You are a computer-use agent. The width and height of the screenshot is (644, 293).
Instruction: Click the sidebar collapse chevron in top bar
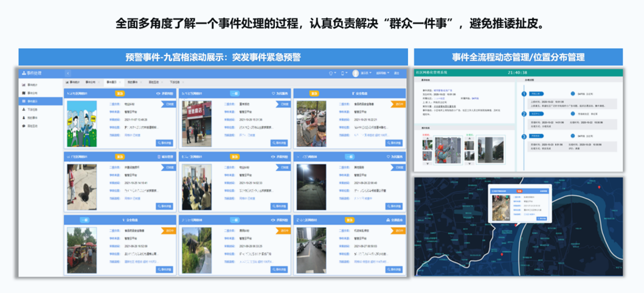(x=68, y=73)
